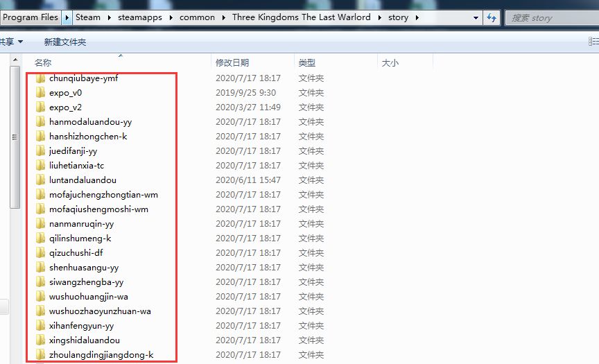
Task: Click the luntandaluandou date 2020/6/11 15:47
Action: (248, 180)
